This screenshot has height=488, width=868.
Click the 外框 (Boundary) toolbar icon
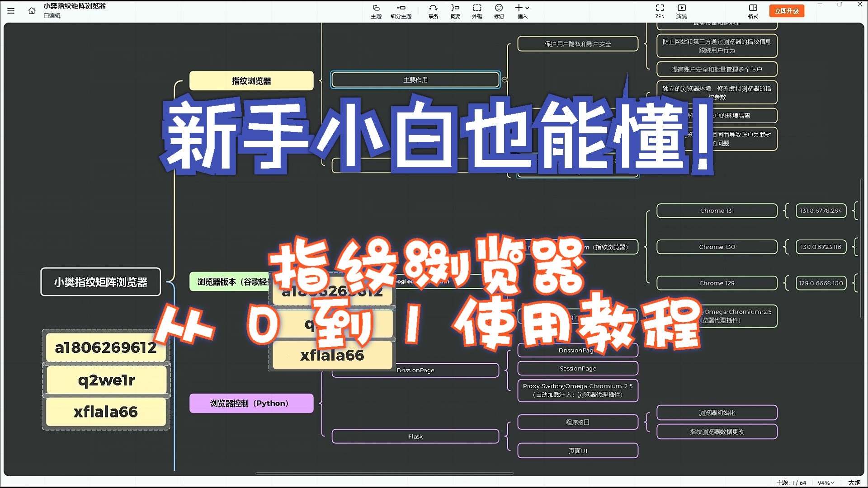[x=477, y=11]
